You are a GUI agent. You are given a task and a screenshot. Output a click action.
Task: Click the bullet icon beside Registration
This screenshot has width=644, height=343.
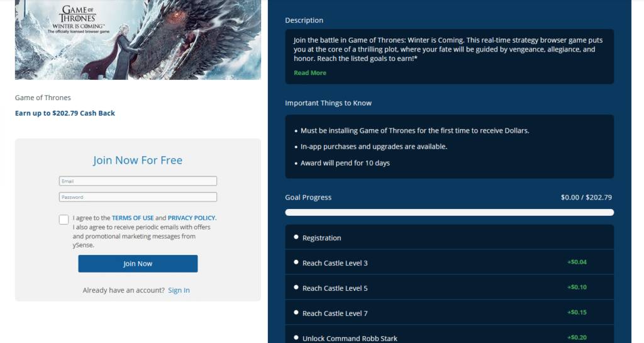(x=296, y=237)
